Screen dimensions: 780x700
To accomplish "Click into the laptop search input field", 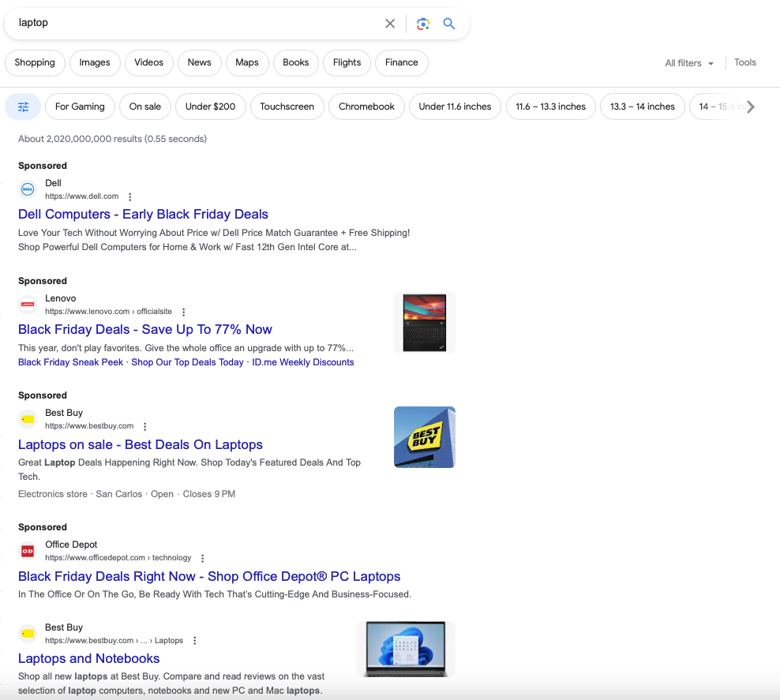I will click(199, 23).
